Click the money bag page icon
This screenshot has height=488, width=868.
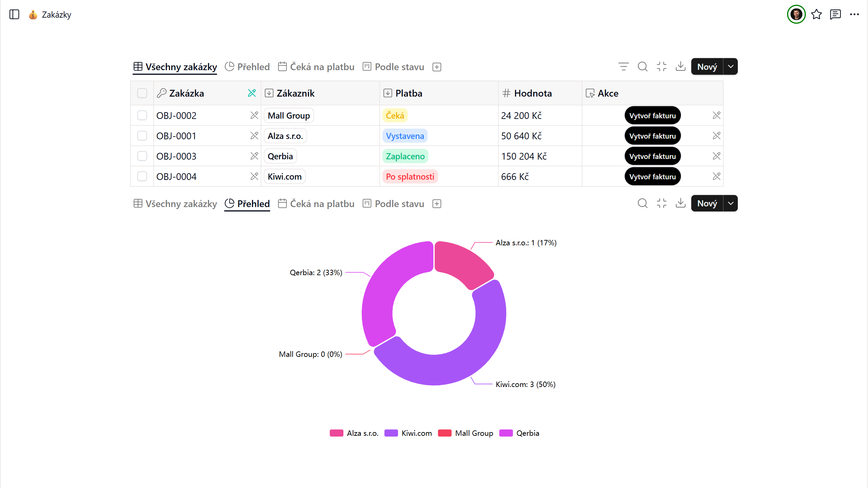tap(33, 15)
